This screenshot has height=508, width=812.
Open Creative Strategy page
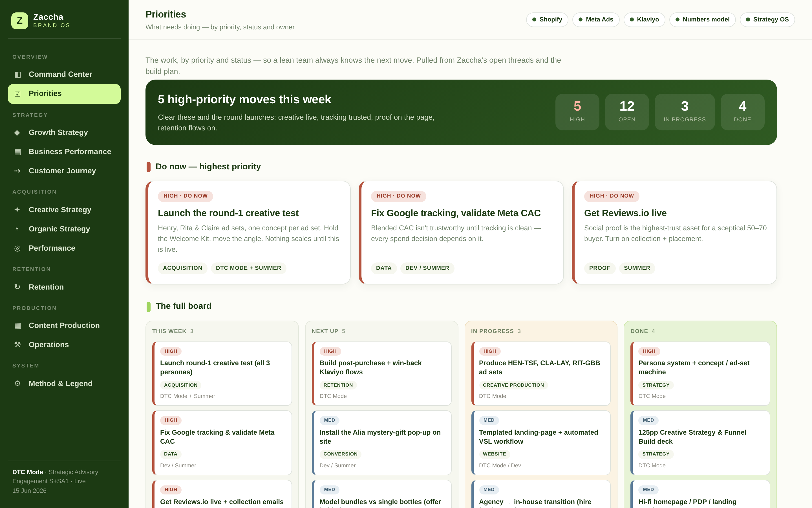pyautogui.click(x=64, y=210)
